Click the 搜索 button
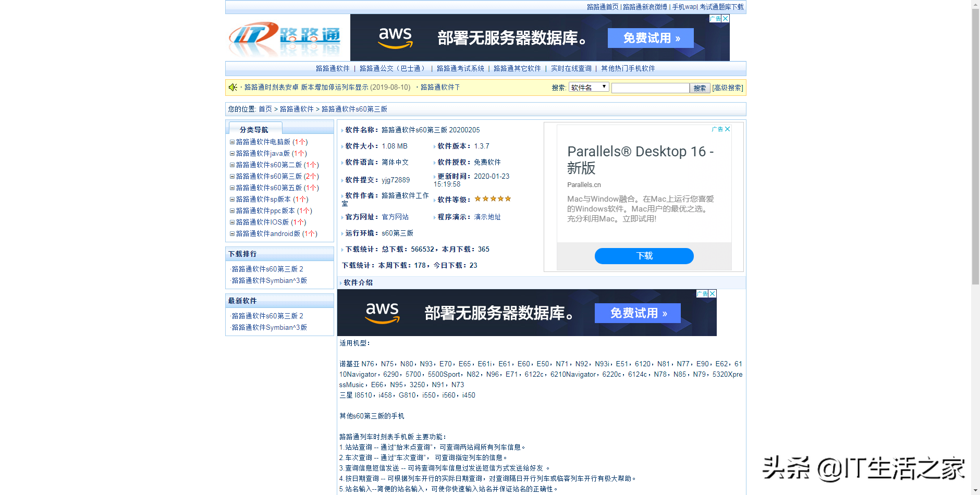Screen dimensions: 980x495 [x=700, y=88]
